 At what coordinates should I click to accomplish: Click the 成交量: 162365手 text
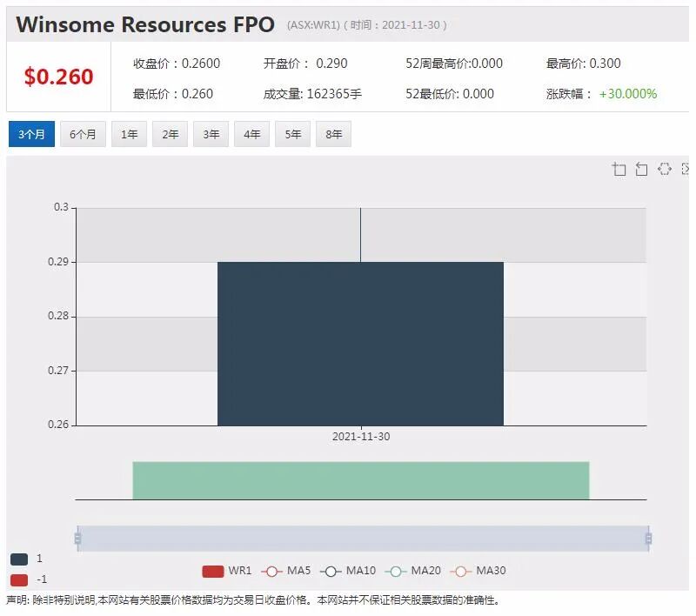[x=312, y=94]
